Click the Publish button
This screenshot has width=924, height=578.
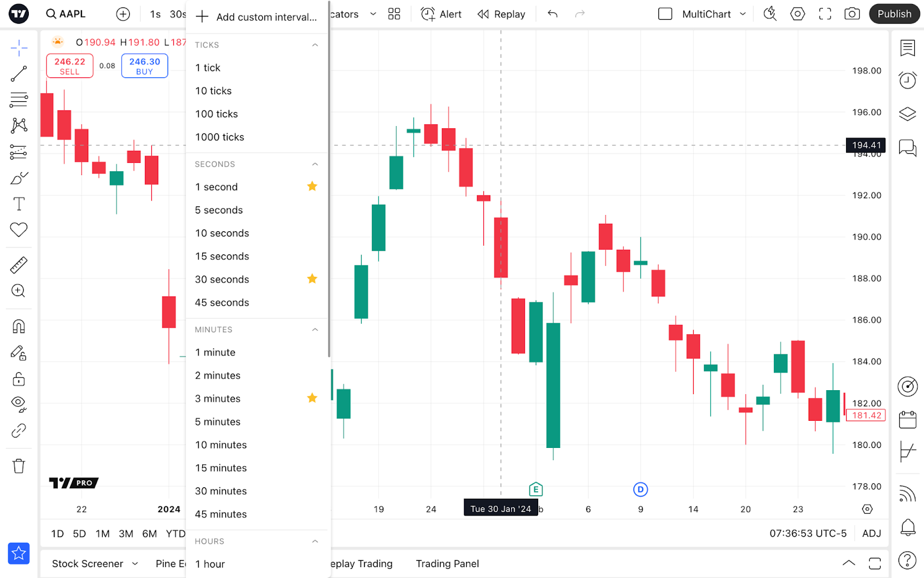(894, 14)
